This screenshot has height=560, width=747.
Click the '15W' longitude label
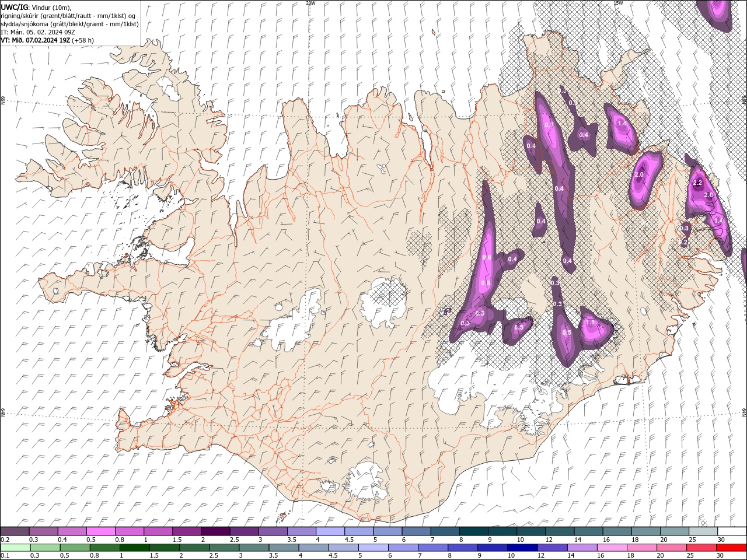(618, 3)
